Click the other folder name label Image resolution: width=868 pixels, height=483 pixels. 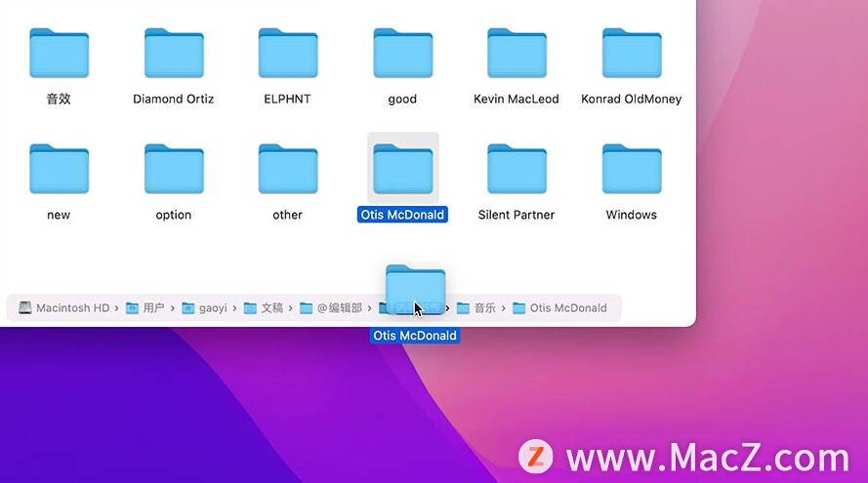tap(287, 215)
